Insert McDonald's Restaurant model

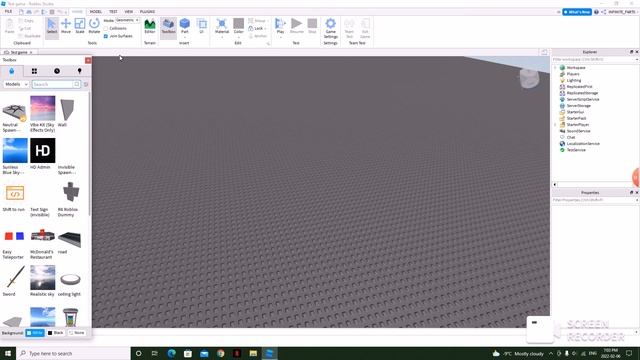click(x=42, y=236)
